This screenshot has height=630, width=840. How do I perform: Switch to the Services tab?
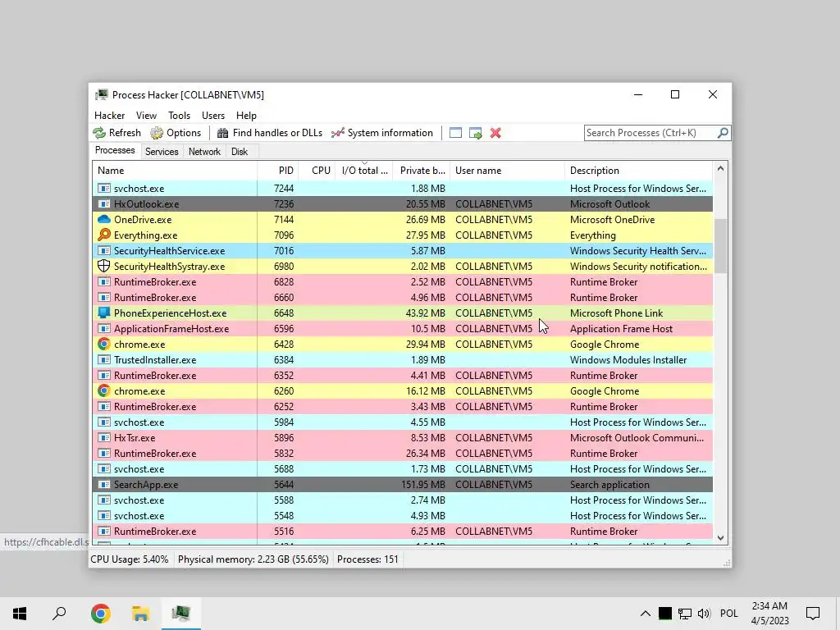click(x=162, y=152)
